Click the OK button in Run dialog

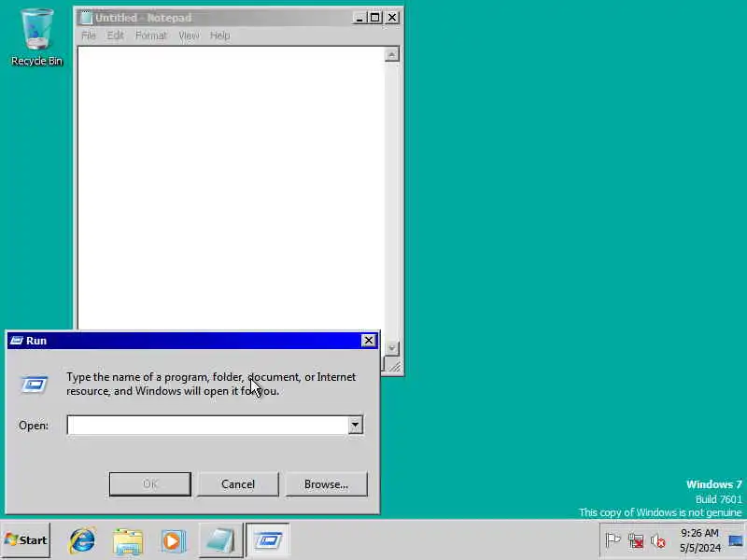pos(150,483)
